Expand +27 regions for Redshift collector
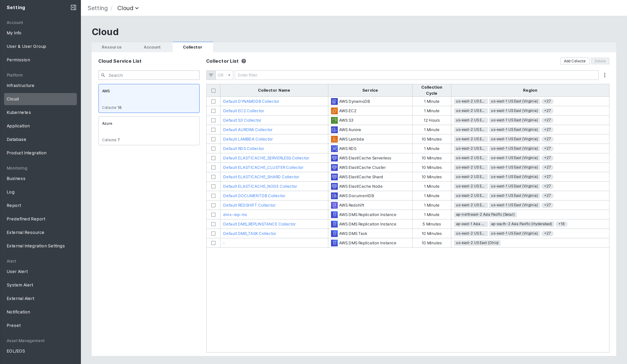 coord(547,205)
